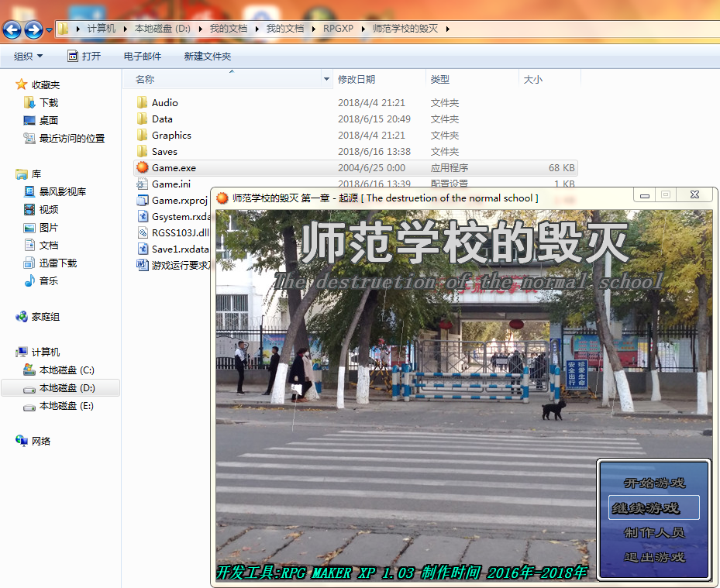The height and width of the screenshot is (588, 720).
Task: Expand breadcrumb arrow after 本地磁盘 (D:)
Action: tap(201, 29)
